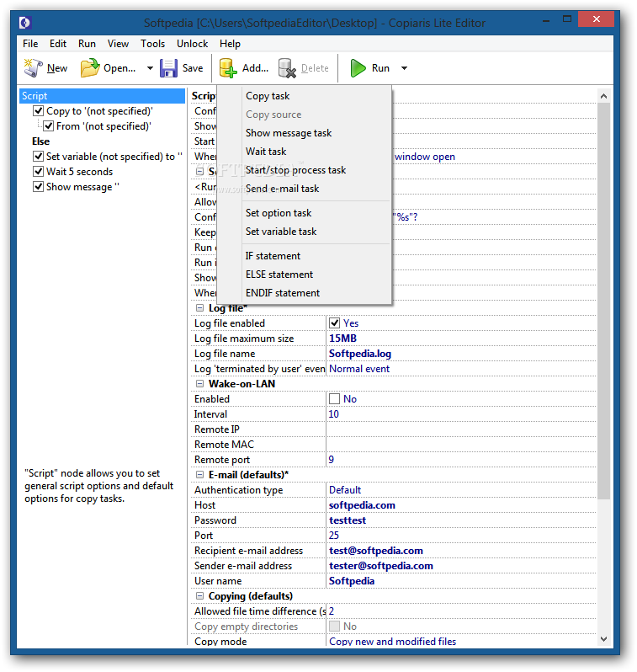Click the Host value softpedia.com

click(362, 505)
